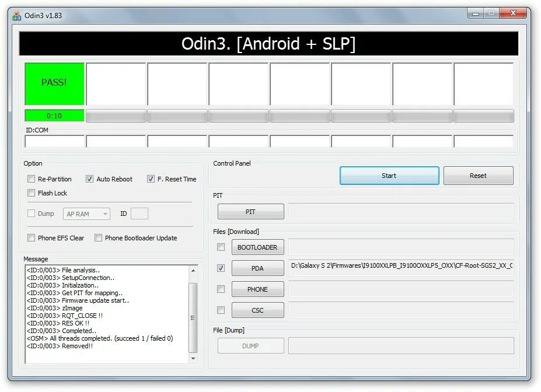Tick the Dump checkbox
The width and height of the screenshot is (541, 392).
click(31, 213)
